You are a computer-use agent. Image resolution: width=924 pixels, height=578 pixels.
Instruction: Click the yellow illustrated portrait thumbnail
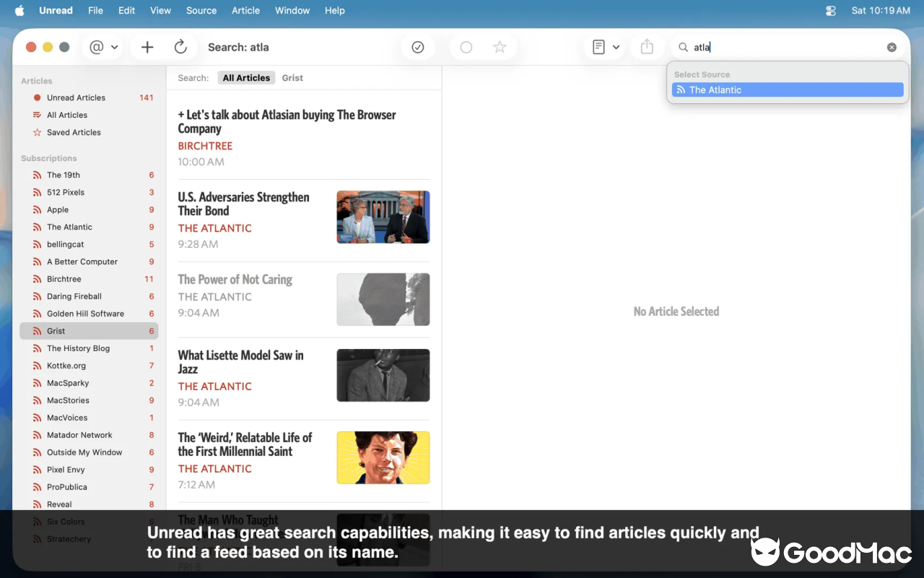(x=383, y=457)
